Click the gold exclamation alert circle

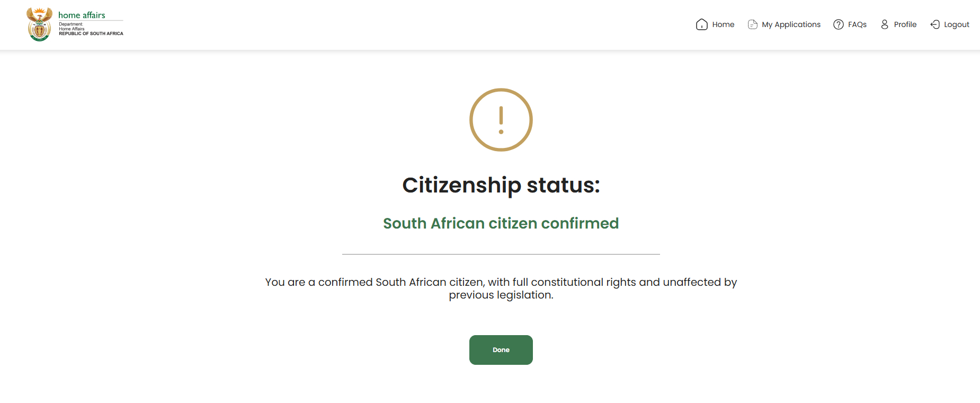pyautogui.click(x=501, y=120)
